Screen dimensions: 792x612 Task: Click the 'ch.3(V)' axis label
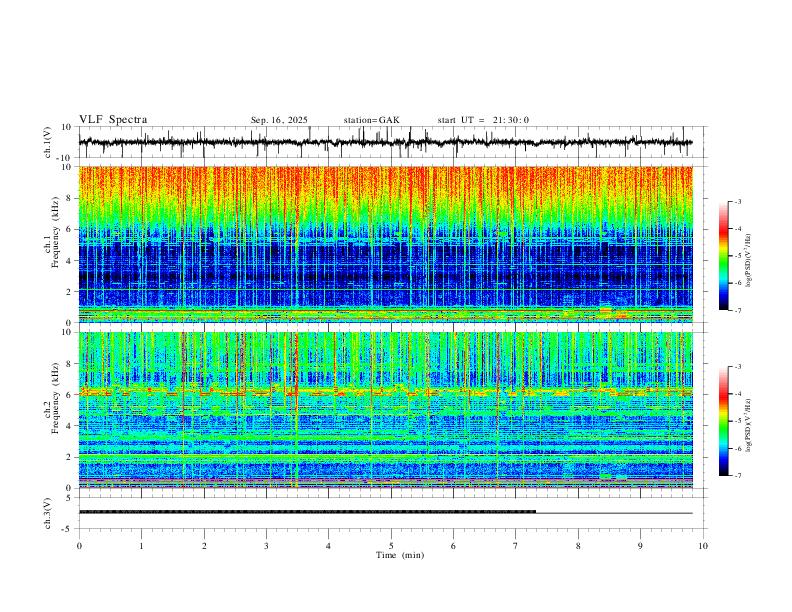(x=48, y=513)
